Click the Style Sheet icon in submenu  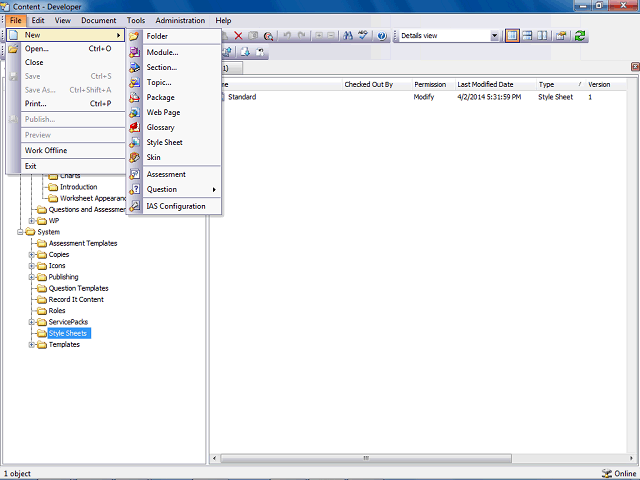click(134, 142)
